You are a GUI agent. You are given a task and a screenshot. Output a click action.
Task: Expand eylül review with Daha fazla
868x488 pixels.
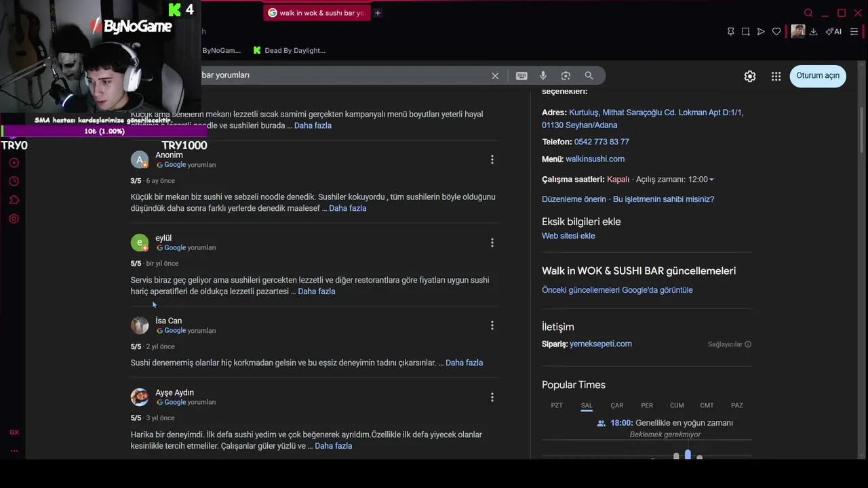click(x=317, y=291)
